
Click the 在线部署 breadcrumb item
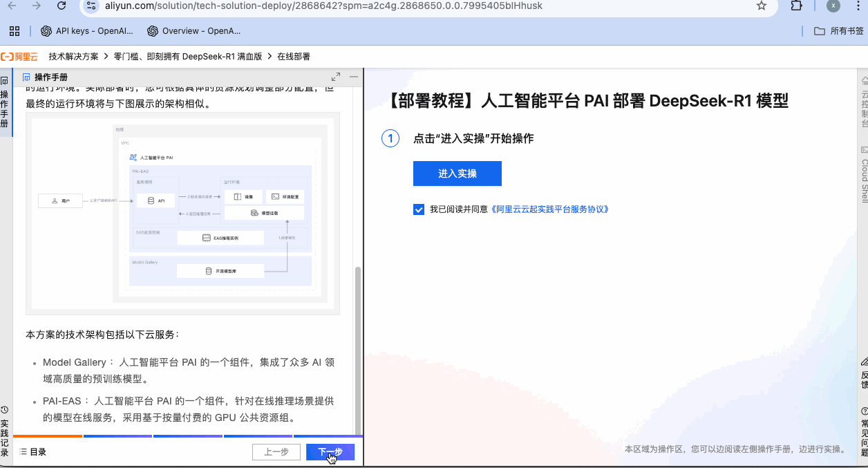click(294, 57)
